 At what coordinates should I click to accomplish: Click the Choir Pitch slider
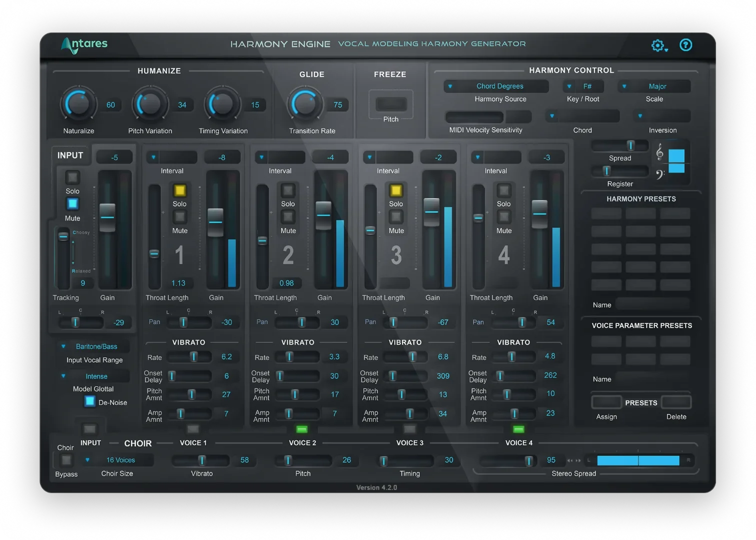303,460
